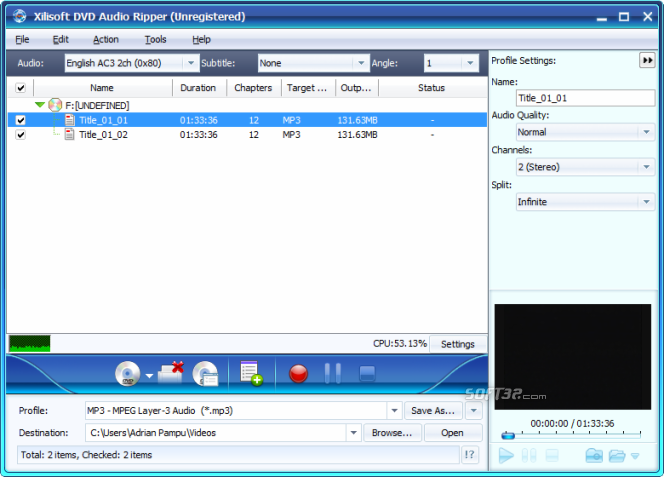Open the Action menu
664x477 pixels.
(x=106, y=39)
